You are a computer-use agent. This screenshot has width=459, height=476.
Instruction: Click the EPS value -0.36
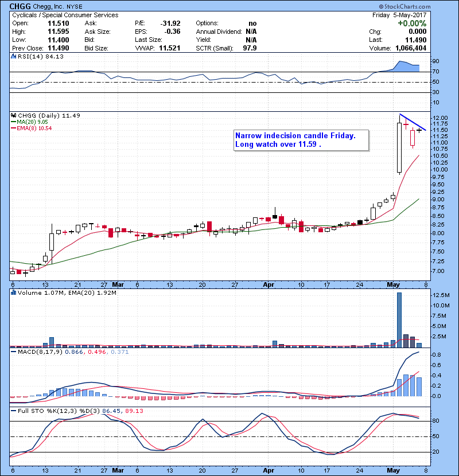pyautogui.click(x=172, y=32)
